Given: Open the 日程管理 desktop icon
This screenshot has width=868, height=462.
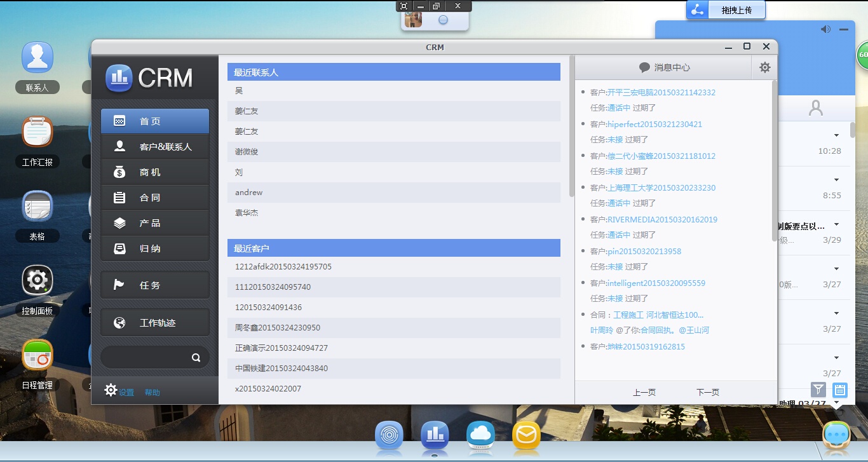Looking at the screenshot, I should pos(37,355).
